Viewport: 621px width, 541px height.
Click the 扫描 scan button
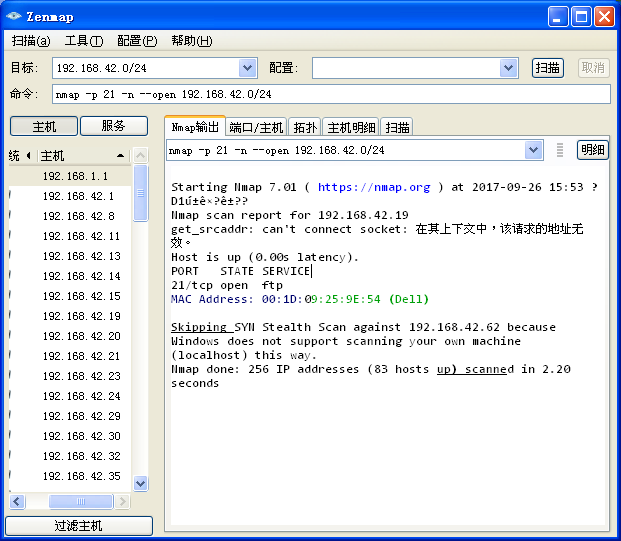click(x=547, y=68)
